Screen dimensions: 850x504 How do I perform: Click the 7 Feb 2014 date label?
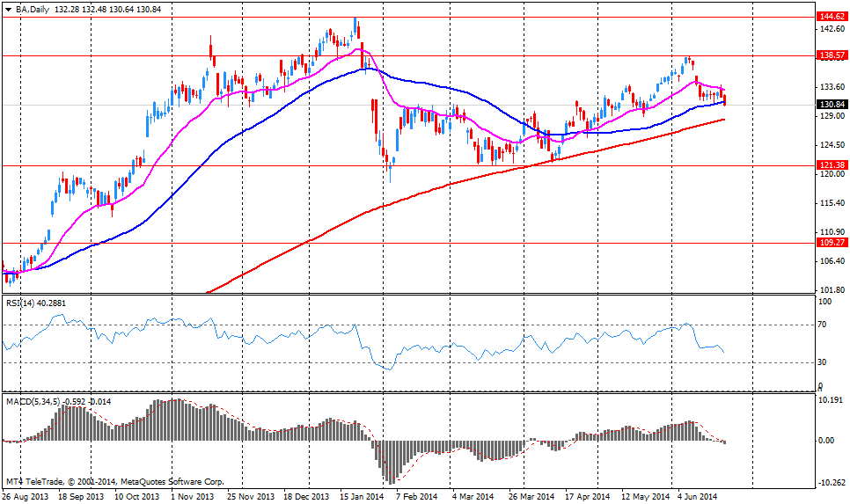point(417,497)
